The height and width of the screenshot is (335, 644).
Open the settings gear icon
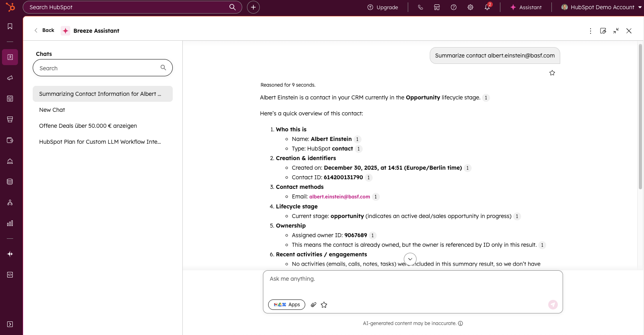pyautogui.click(x=470, y=7)
